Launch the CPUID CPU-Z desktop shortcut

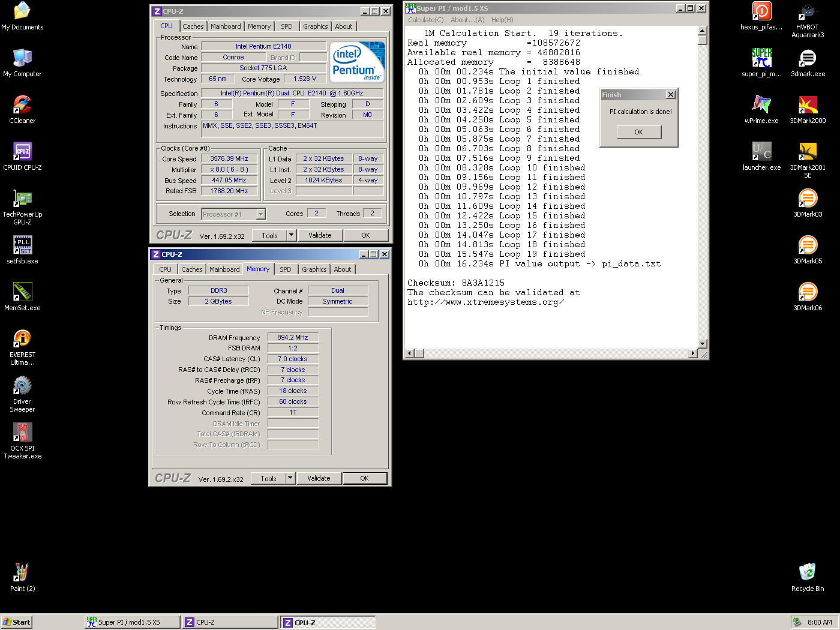click(x=22, y=157)
